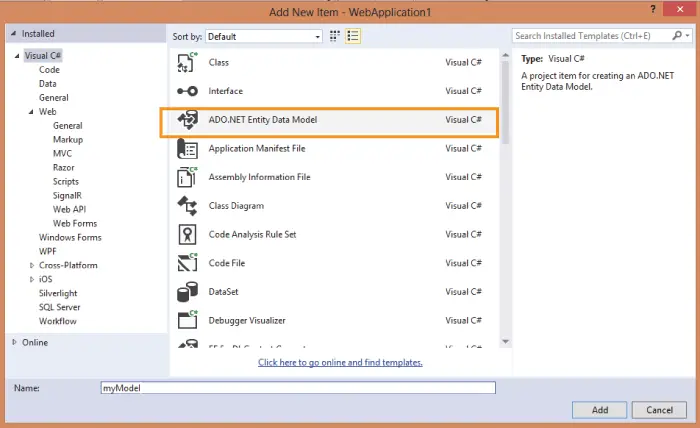Image resolution: width=700 pixels, height=428 pixels.
Task: Click the go online find templates link
Action: pos(340,362)
